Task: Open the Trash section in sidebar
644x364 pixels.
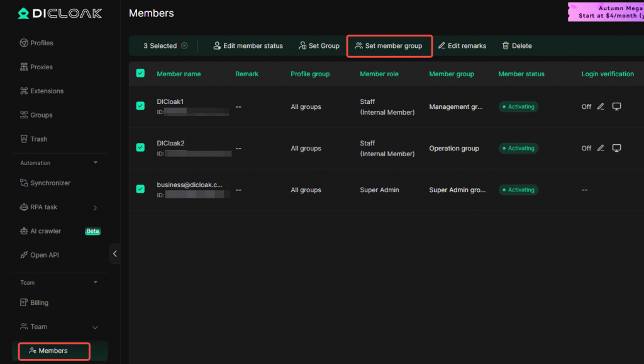Action: tap(39, 139)
